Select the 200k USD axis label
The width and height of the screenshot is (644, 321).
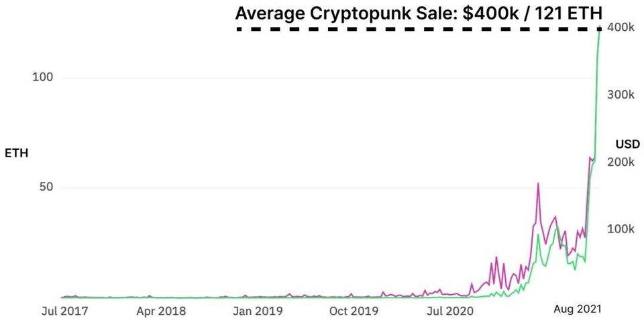[x=621, y=162]
